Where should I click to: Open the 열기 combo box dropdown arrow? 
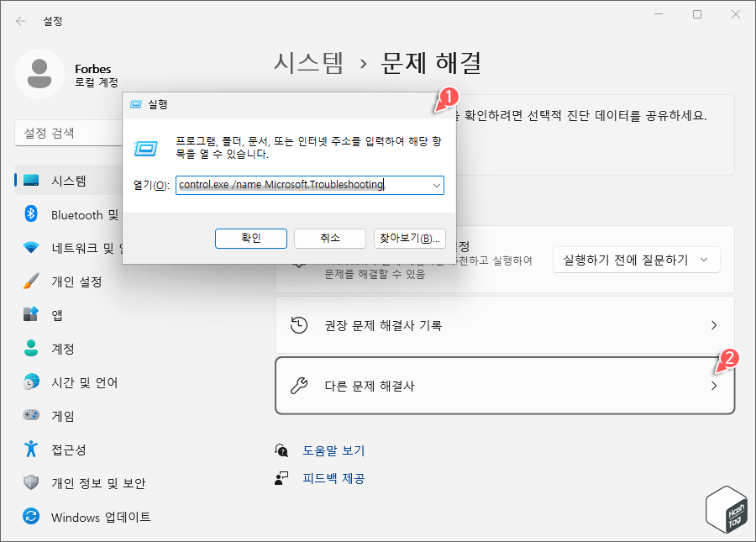pos(436,185)
